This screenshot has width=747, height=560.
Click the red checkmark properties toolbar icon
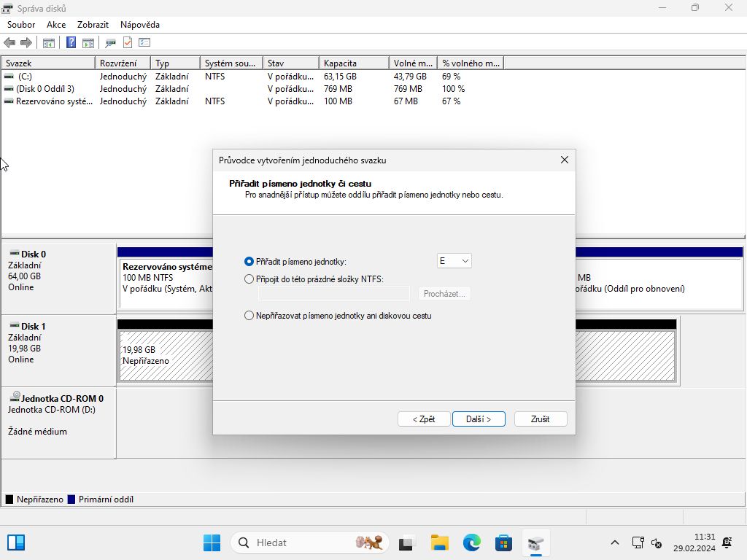tap(128, 43)
